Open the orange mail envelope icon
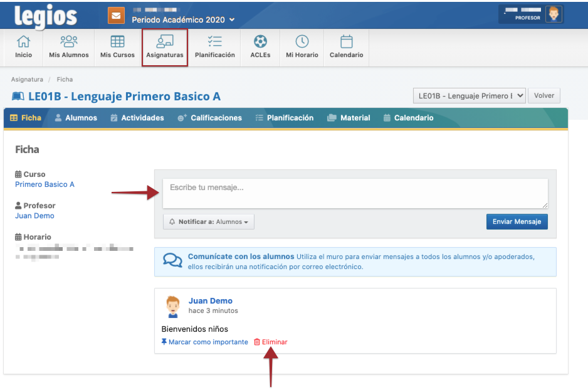588x392 pixels. pos(116,16)
